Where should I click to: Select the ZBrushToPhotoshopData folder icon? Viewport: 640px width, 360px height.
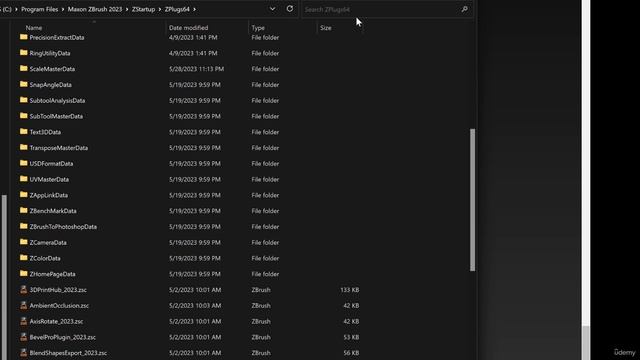24,227
